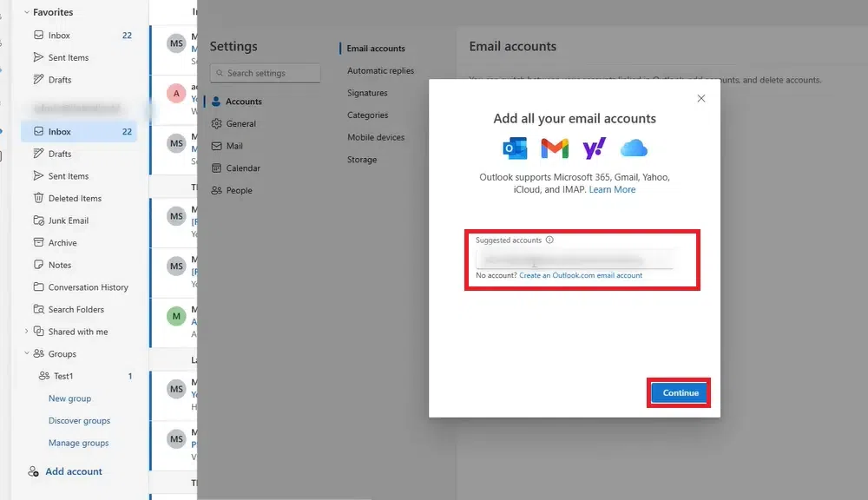
Task: Close the Add all your email accounts dialog
Action: click(x=700, y=98)
